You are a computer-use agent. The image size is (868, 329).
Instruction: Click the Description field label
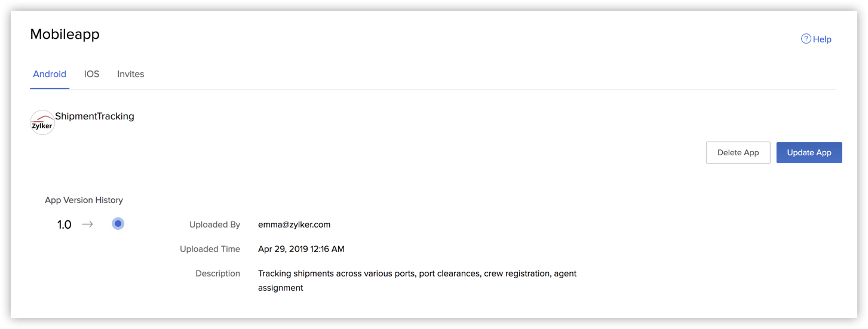pos(217,273)
